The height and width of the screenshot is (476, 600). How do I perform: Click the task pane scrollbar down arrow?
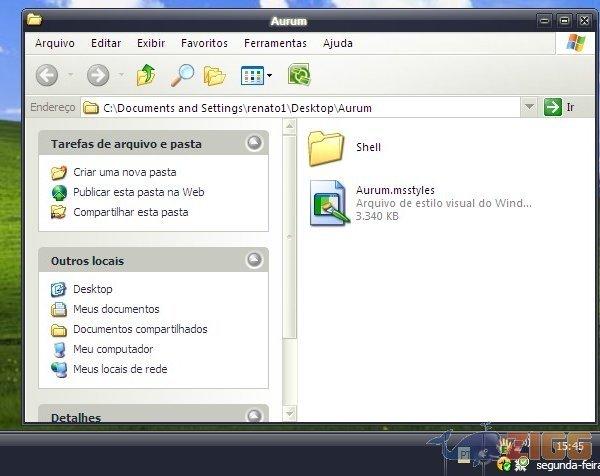point(290,413)
